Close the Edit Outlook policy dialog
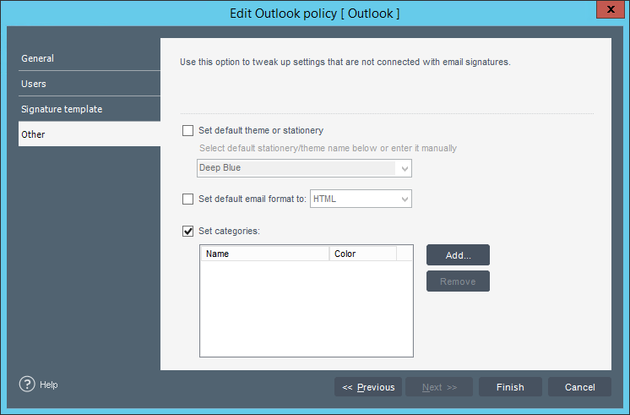Screen dimensions: 630x415 click(610, 10)
